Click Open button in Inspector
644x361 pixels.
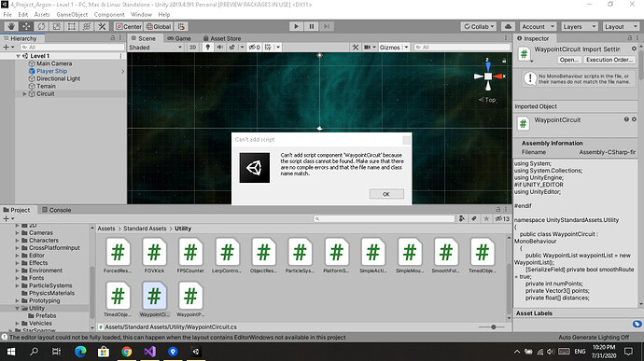[x=568, y=60]
